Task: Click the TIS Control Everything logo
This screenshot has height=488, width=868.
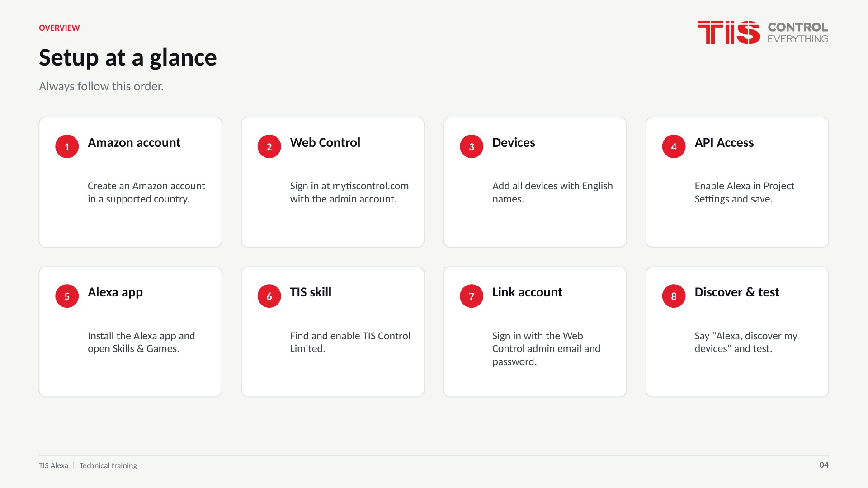Action: point(763,32)
